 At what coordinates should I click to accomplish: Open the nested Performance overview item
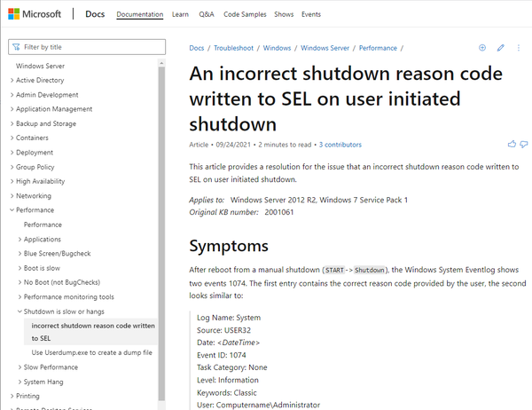pos(43,225)
